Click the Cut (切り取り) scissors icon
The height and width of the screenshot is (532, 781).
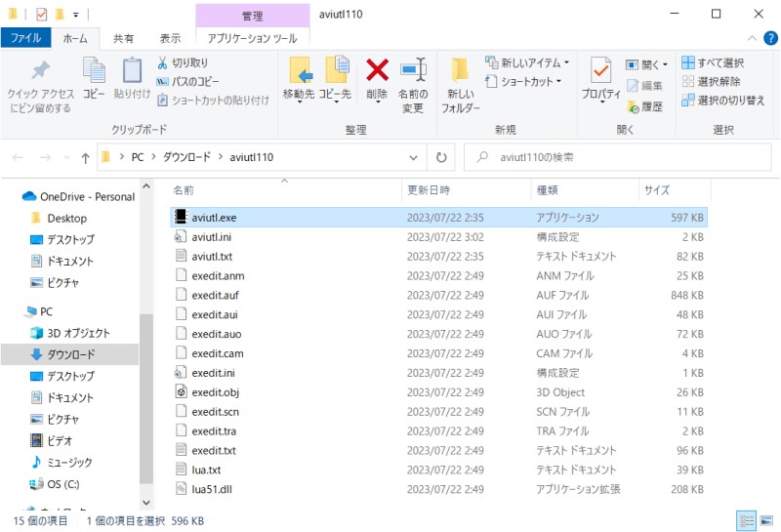pyautogui.click(x=162, y=62)
